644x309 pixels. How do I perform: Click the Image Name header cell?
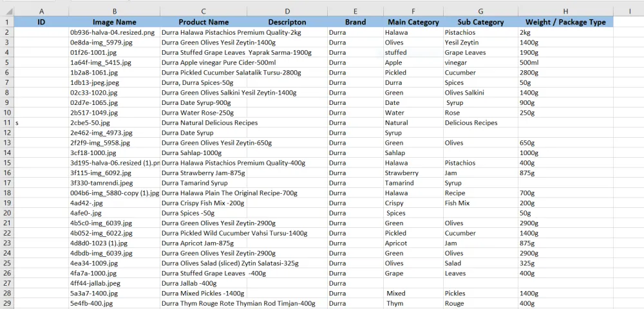(114, 22)
